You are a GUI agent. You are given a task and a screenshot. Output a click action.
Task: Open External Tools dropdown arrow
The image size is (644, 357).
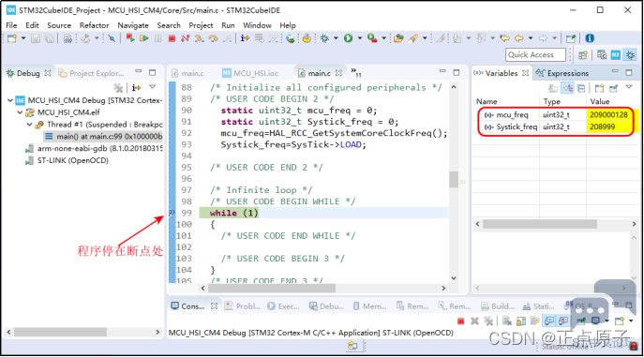point(384,38)
